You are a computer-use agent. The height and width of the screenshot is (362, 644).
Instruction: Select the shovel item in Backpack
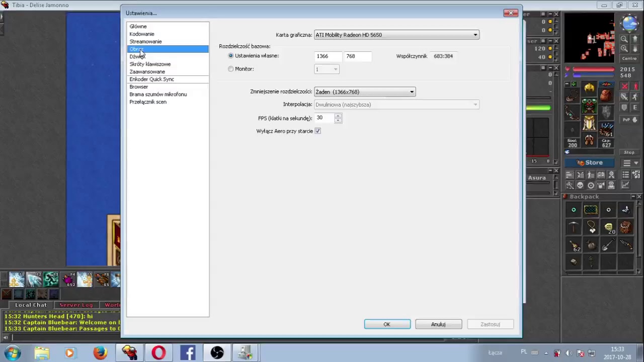[608, 245]
